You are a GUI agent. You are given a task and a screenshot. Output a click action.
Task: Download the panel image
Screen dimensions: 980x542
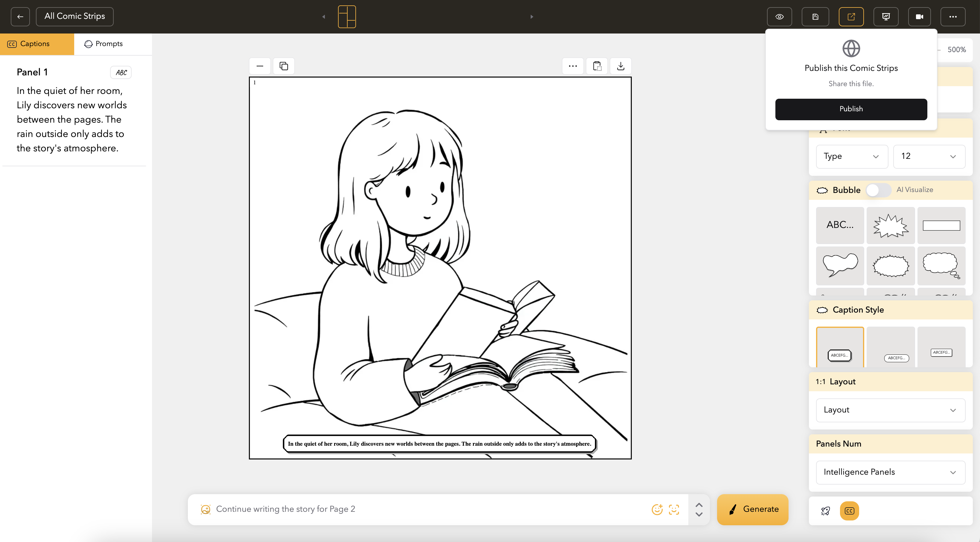click(620, 66)
